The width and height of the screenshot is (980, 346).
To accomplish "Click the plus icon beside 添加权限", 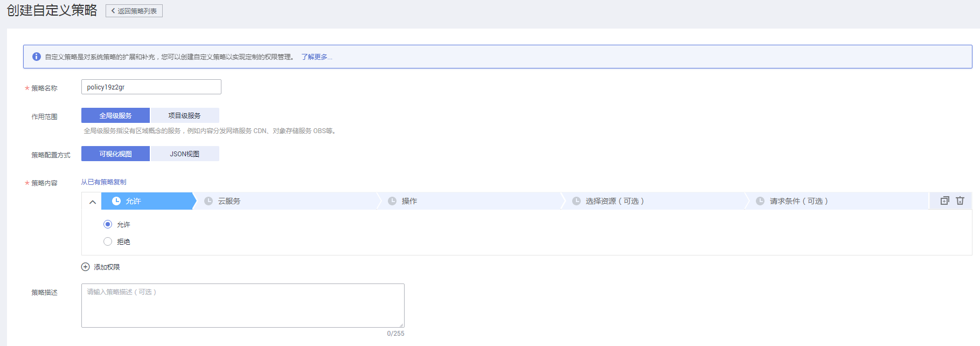I will pos(85,267).
